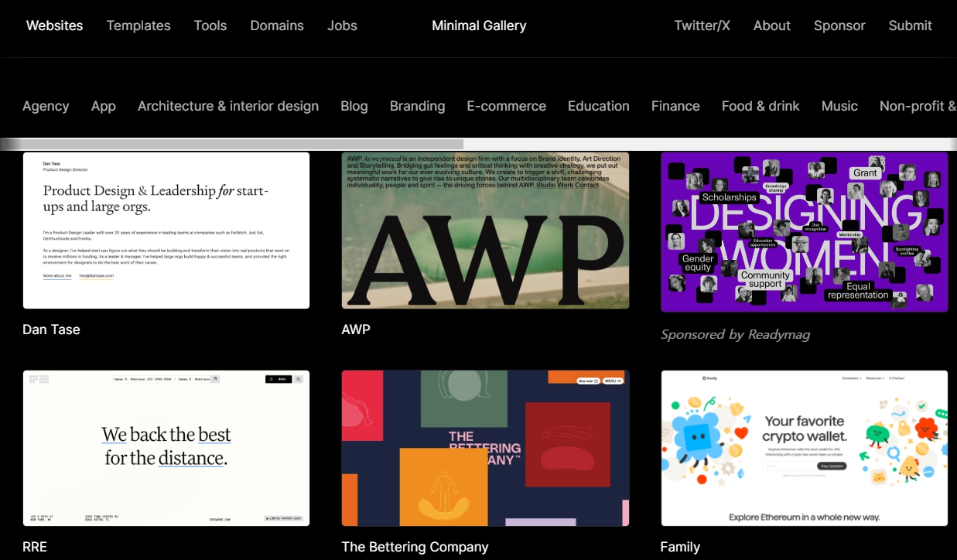Click the Dan Tase title text

51,330
